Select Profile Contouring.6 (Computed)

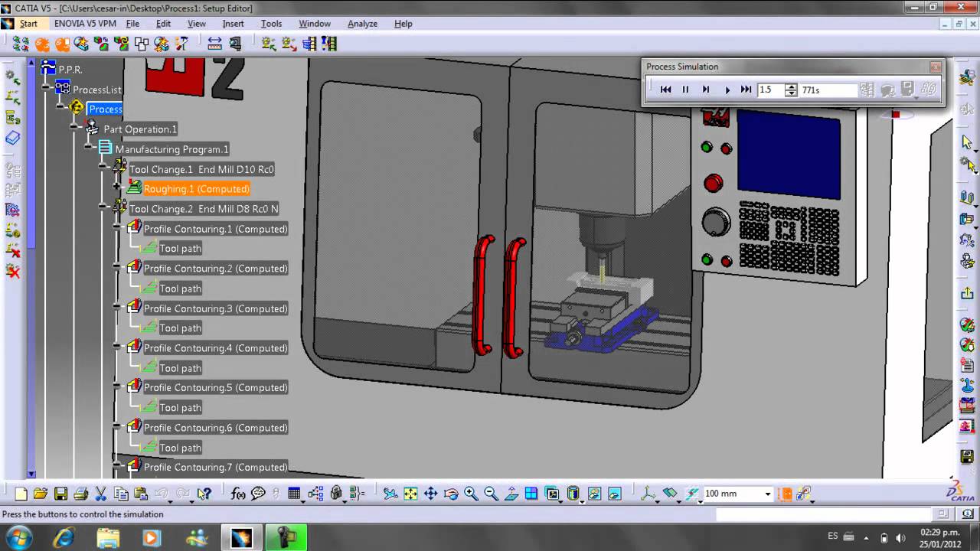pyautogui.click(x=216, y=428)
